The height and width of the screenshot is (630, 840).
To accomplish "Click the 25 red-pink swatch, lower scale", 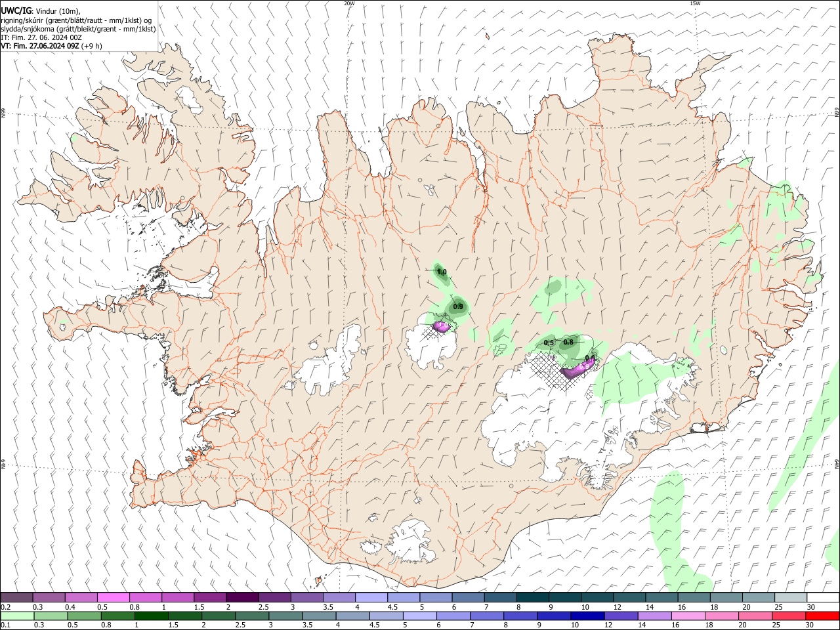I will [789, 616].
